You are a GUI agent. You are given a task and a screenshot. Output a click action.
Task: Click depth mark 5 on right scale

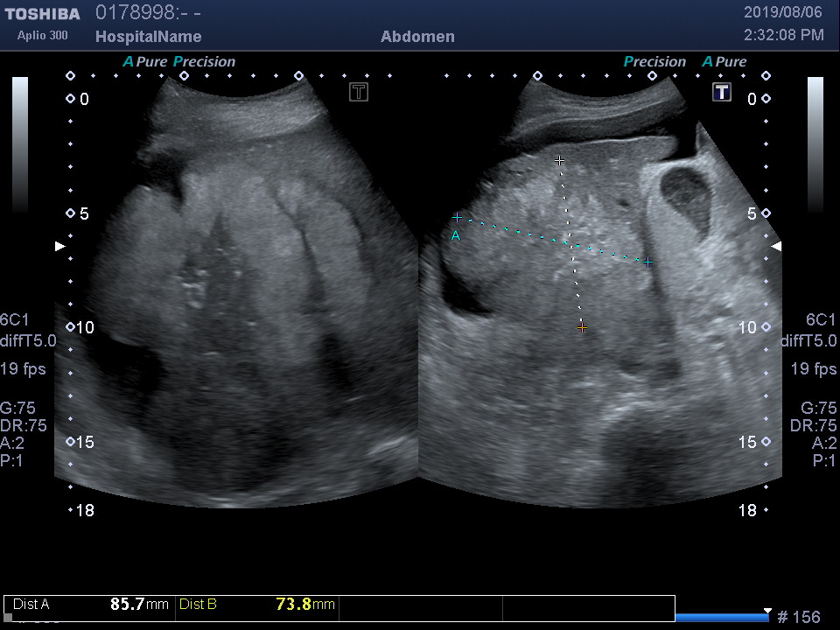tap(752, 213)
